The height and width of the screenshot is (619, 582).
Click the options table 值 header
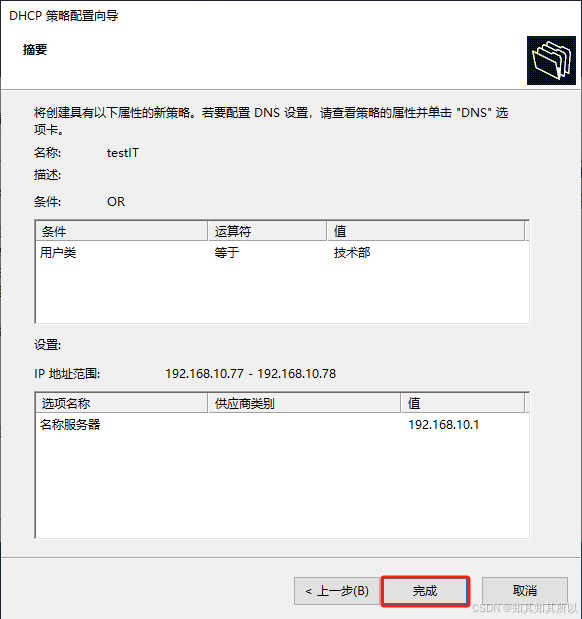463,403
